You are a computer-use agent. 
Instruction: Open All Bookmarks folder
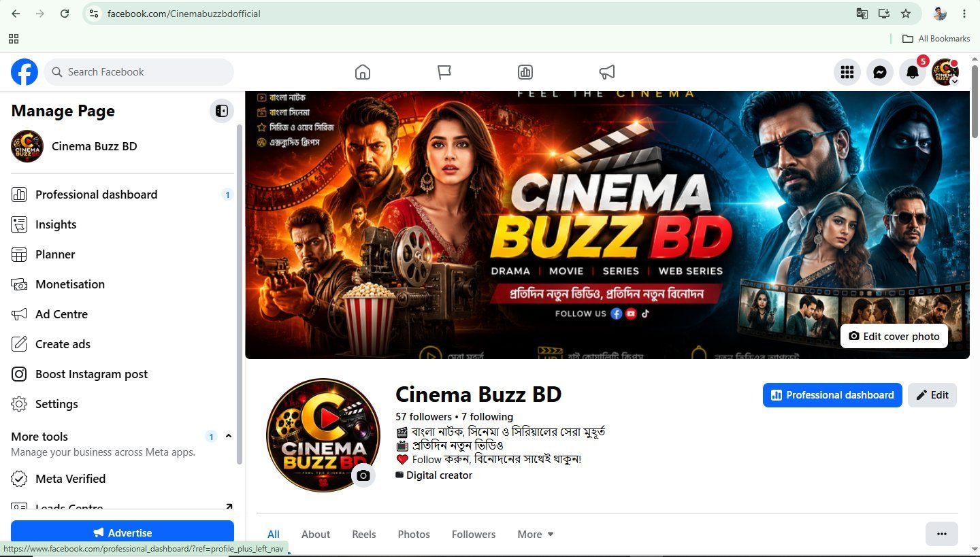(936, 39)
